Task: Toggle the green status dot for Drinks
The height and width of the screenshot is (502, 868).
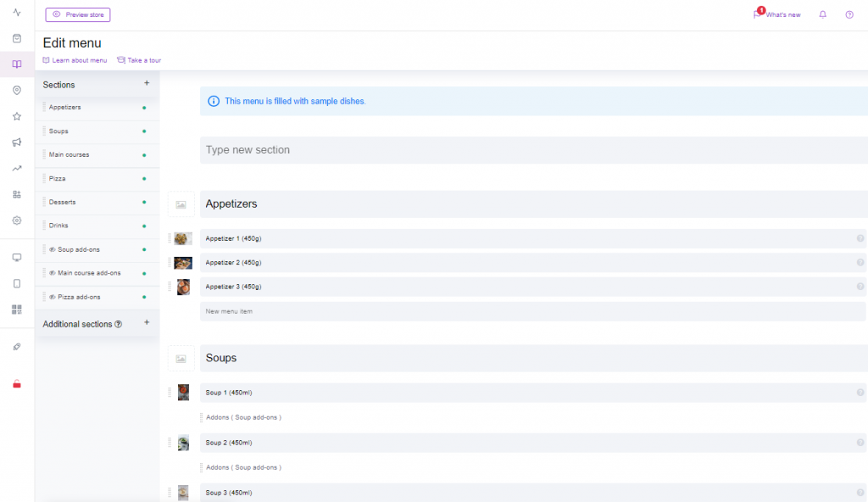Action: click(x=144, y=226)
